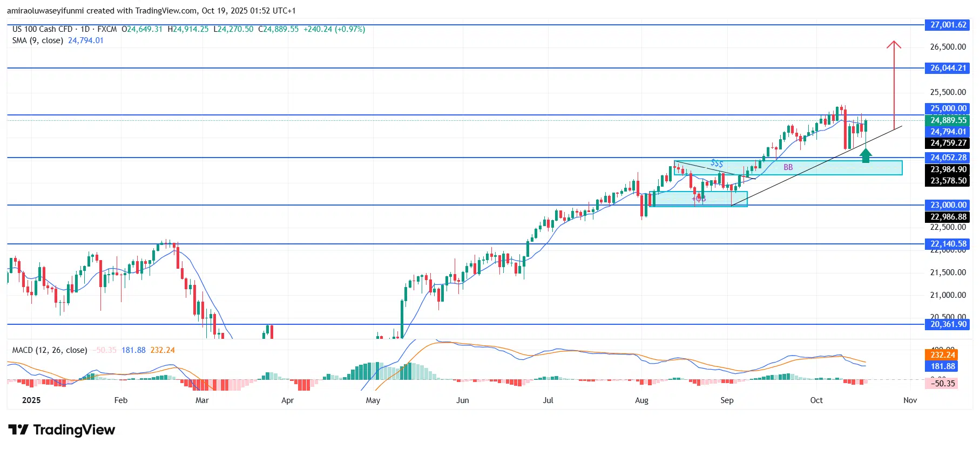Image resolution: width=980 pixels, height=450 pixels.
Task: Click the pink -50.35 histogram value tag
Action: coord(943,384)
